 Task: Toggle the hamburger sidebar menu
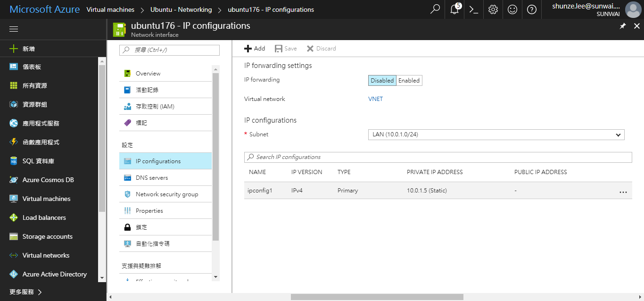[14, 29]
